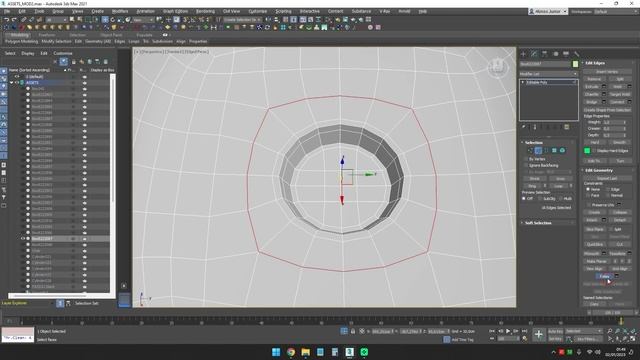Open the Utilities command panel tab
The height and width of the screenshot is (360, 640).
coord(577,54)
